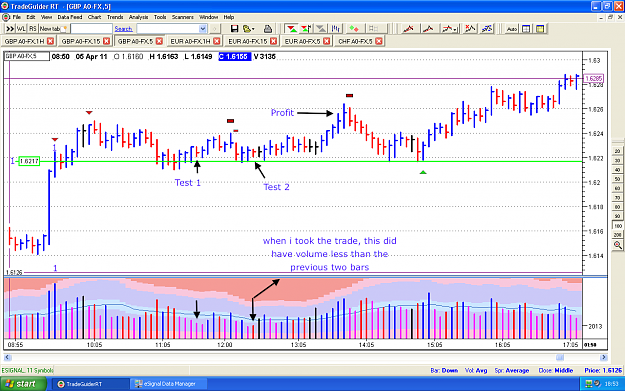Close the CHF A0-FX,5 tab
The width and height of the screenshot is (625, 391).
(x=379, y=41)
